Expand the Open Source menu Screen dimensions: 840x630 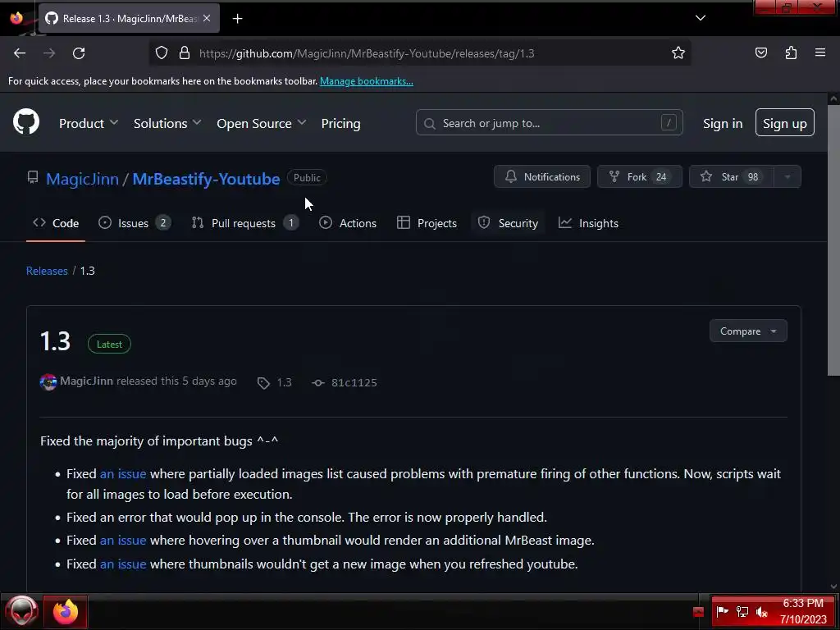pos(262,123)
